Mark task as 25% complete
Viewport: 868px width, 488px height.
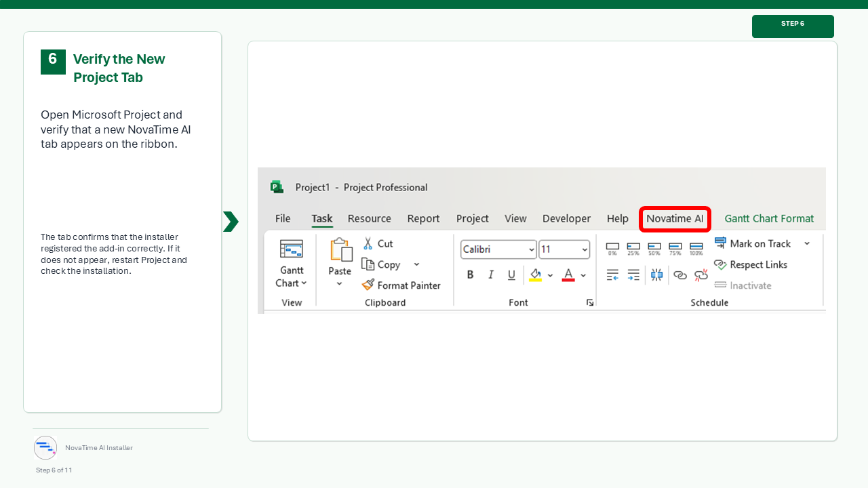click(633, 249)
